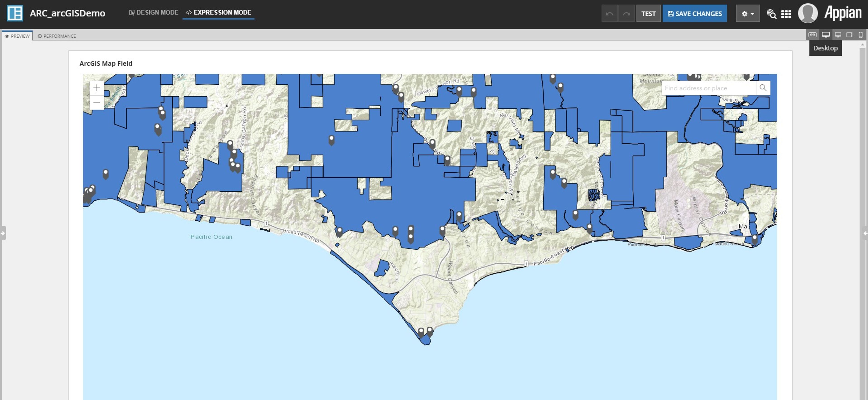This screenshot has width=868, height=400.
Task: Click the redo arrow button
Action: click(626, 14)
